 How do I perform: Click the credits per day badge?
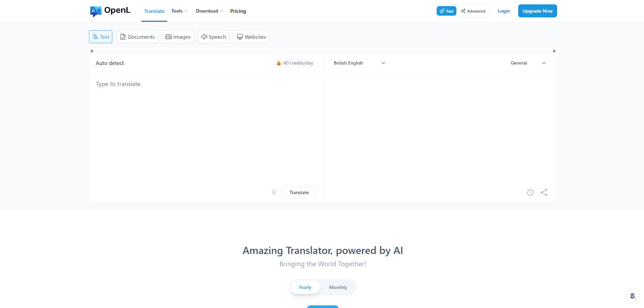(x=295, y=63)
